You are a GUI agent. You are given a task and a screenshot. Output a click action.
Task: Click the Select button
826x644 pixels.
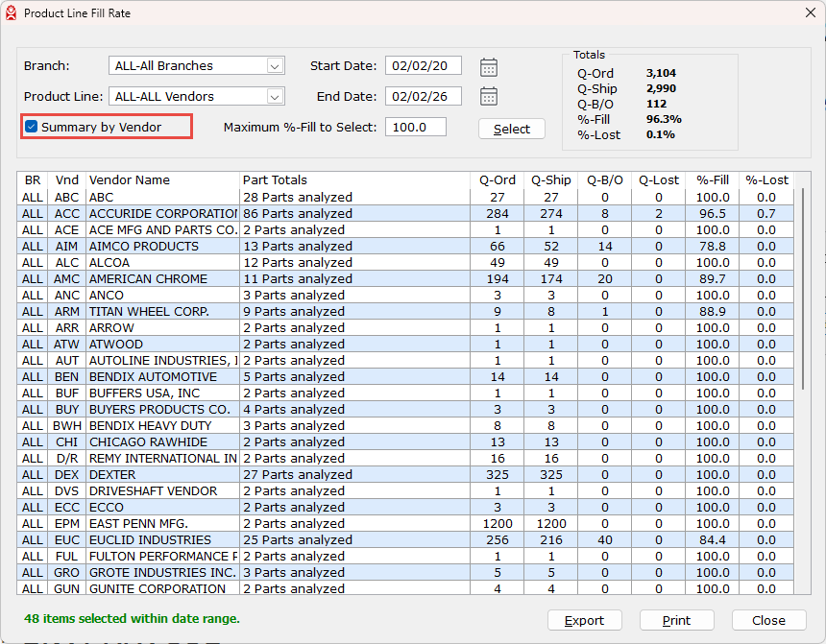tap(511, 129)
